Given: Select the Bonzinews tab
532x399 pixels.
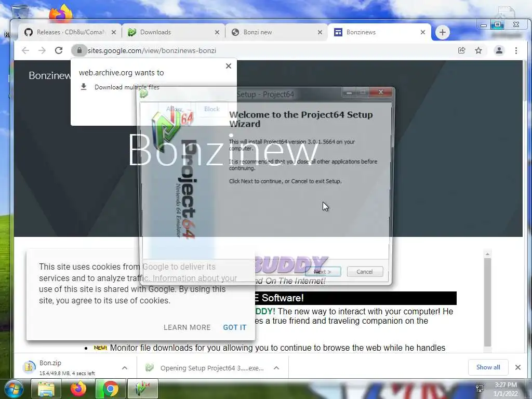Looking at the screenshot, I should pos(379,32).
